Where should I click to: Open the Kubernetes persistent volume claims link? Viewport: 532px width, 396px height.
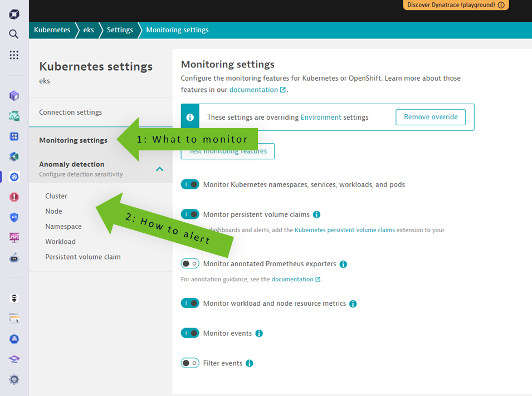[345, 230]
